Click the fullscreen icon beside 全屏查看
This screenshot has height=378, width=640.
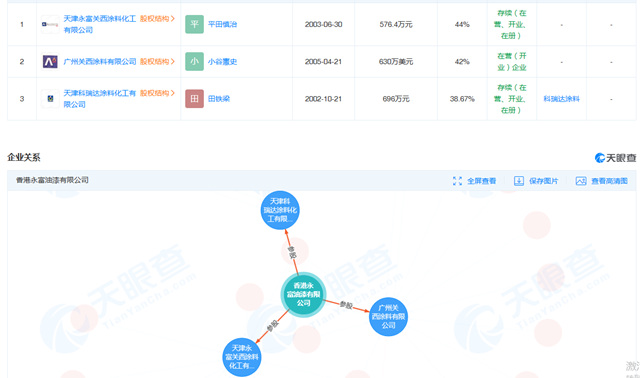coord(457,181)
